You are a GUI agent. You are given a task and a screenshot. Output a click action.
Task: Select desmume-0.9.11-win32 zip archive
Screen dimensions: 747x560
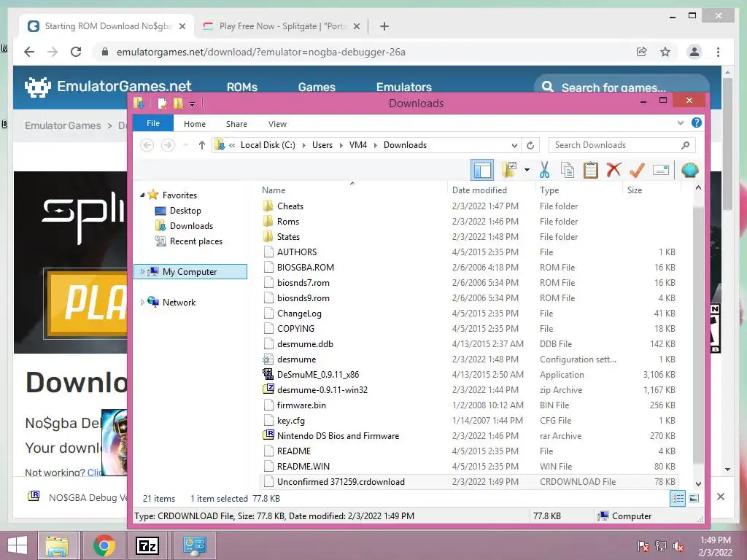(322, 390)
